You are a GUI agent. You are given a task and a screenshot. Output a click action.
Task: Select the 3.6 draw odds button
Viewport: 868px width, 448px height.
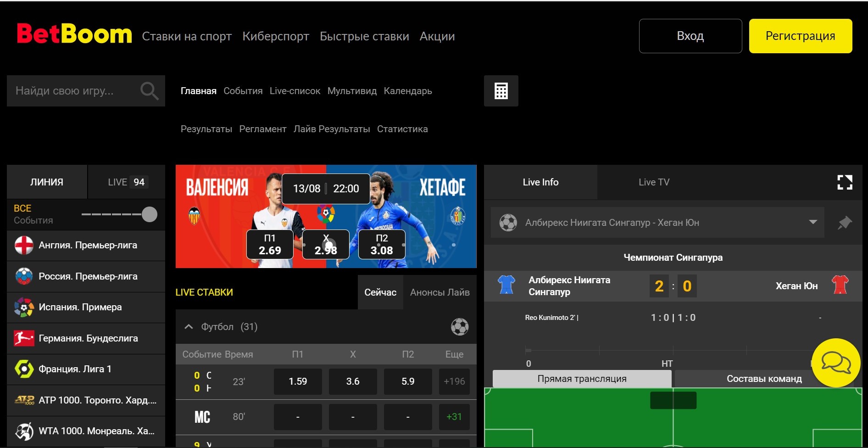[x=353, y=381]
